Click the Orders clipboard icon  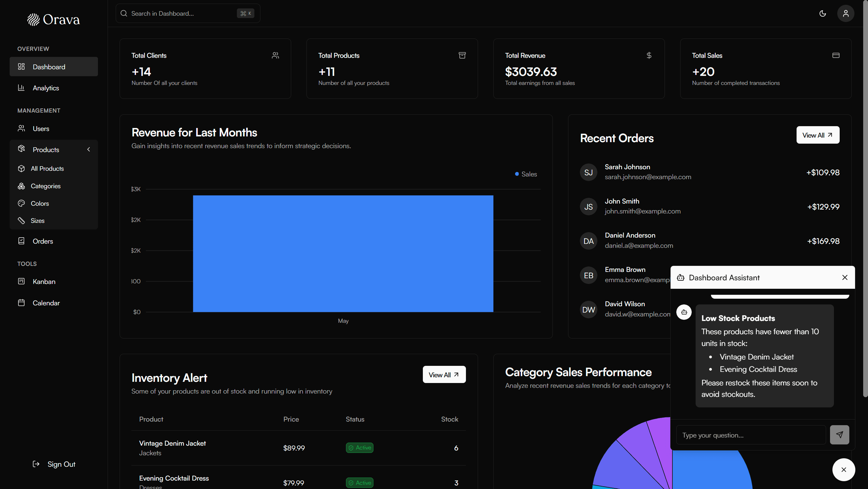coord(21,241)
